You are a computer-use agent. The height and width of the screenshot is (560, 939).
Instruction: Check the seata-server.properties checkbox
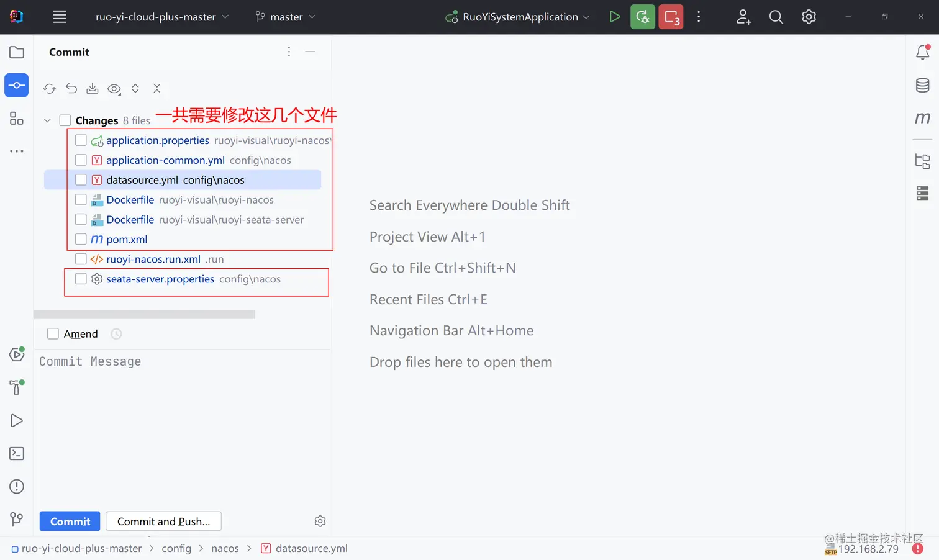coord(81,279)
